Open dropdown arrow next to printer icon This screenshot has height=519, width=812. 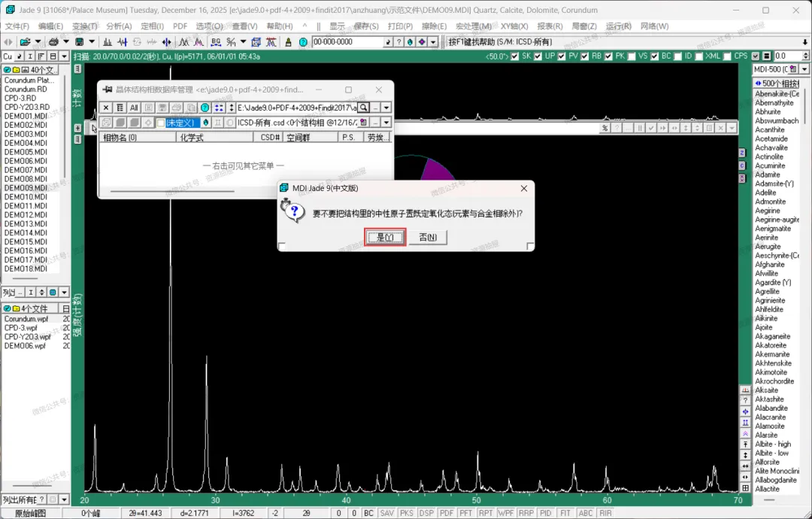65,42
